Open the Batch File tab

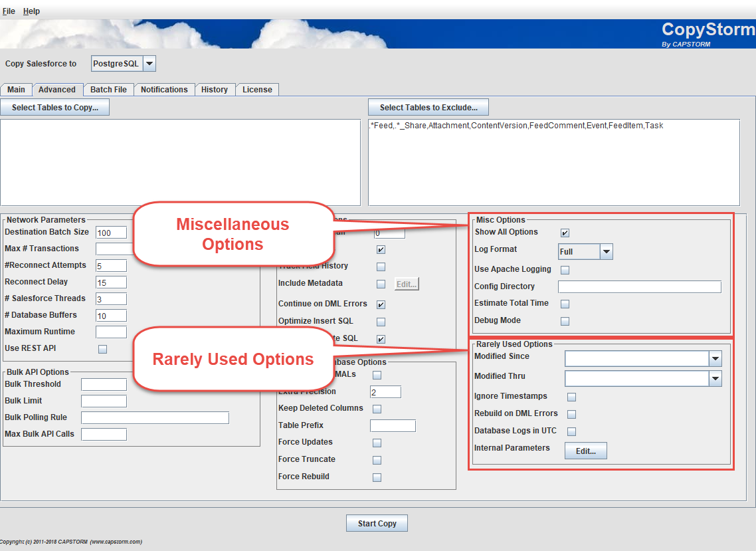108,90
